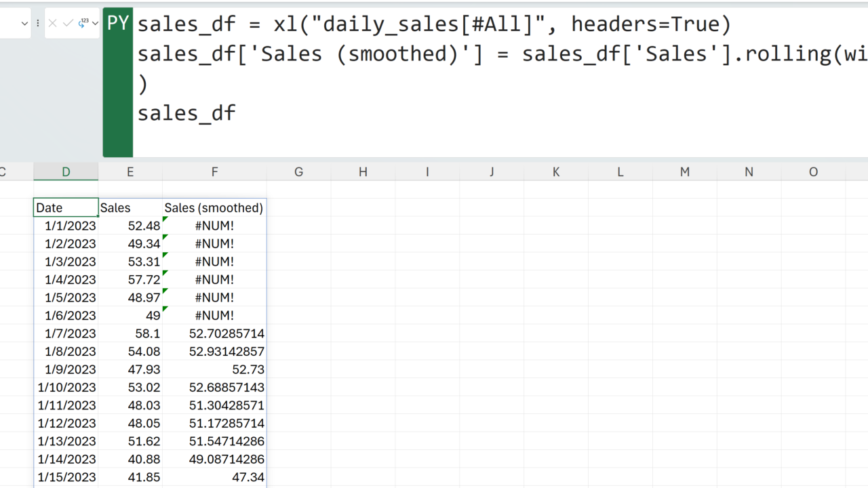Click the Sales value 57.72
The width and height of the screenshot is (868, 488).
tap(130, 280)
